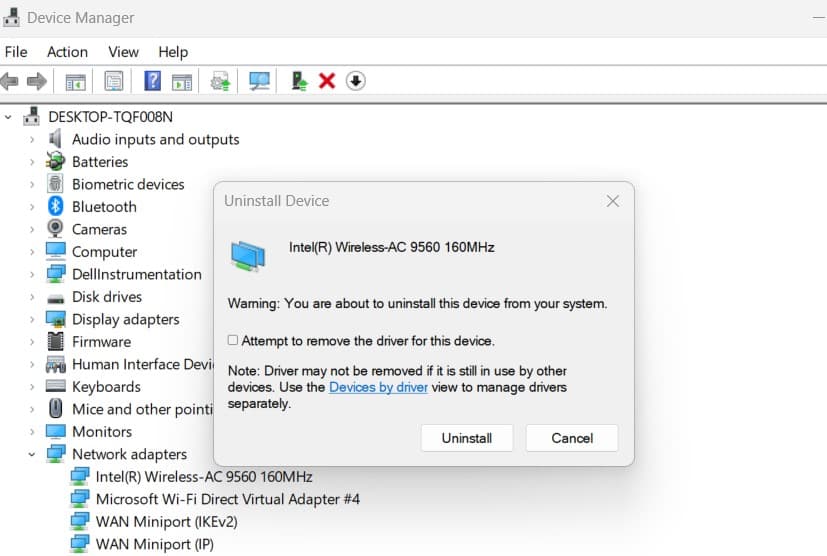Expand the Biometric devices category
The width and height of the screenshot is (827, 556).
32,185
